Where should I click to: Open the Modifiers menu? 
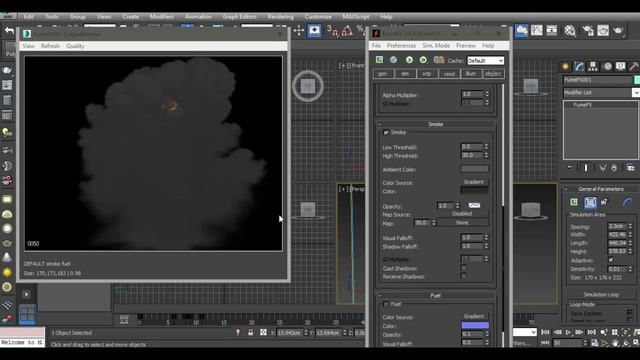pyautogui.click(x=162, y=17)
